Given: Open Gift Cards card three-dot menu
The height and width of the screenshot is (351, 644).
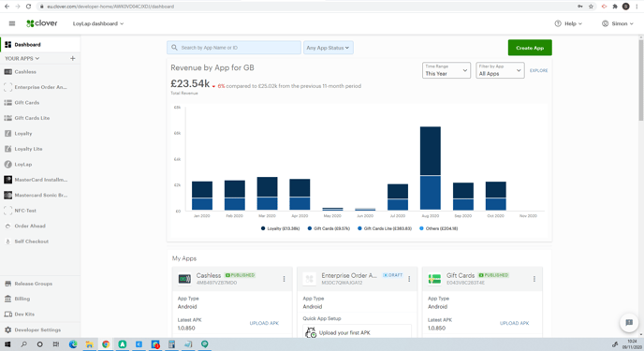Looking at the screenshot, I should 534,279.
